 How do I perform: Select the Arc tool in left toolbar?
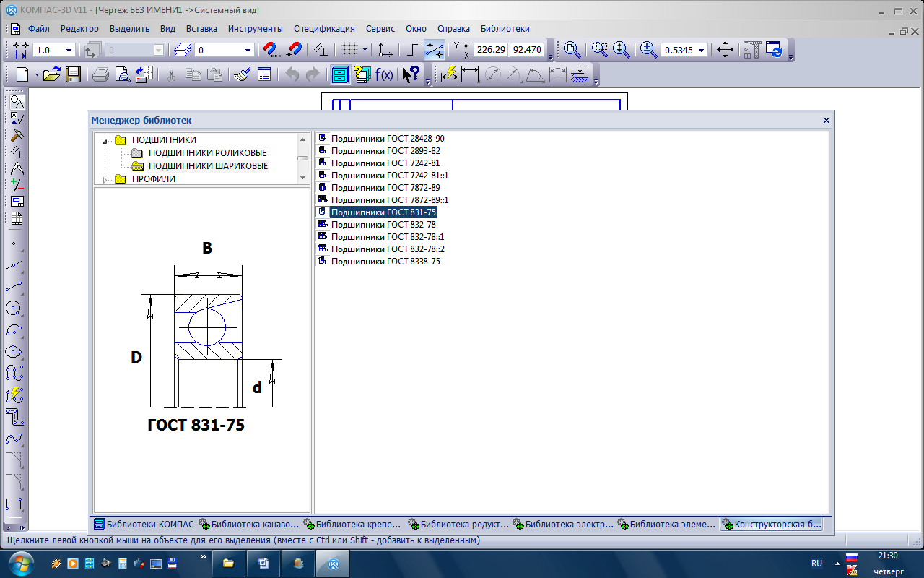(14, 330)
